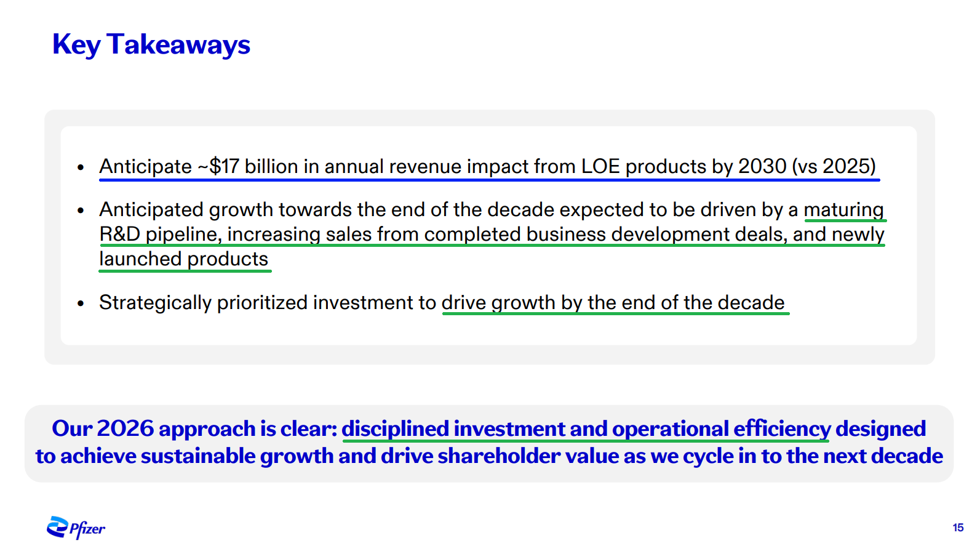Click underlined "launched products" text
This screenshot has width=980, height=551.
pyautogui.click(x=184, y=259)
